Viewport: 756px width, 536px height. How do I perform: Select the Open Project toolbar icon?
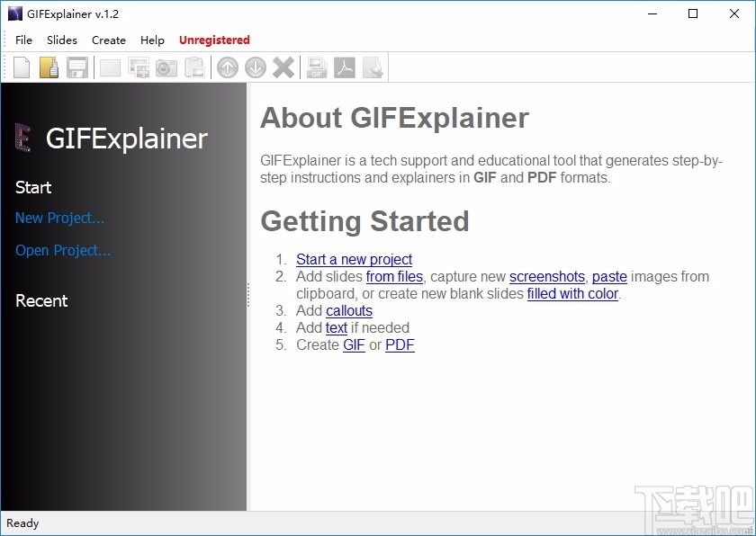coord(49,67)
